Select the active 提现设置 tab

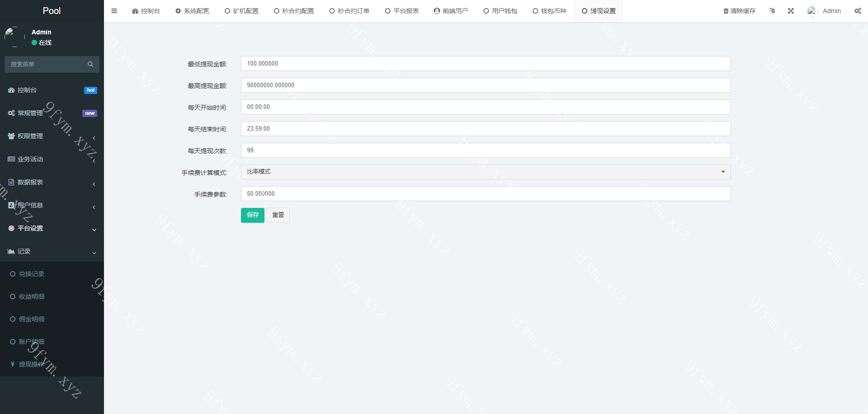(x=599, y=11)
